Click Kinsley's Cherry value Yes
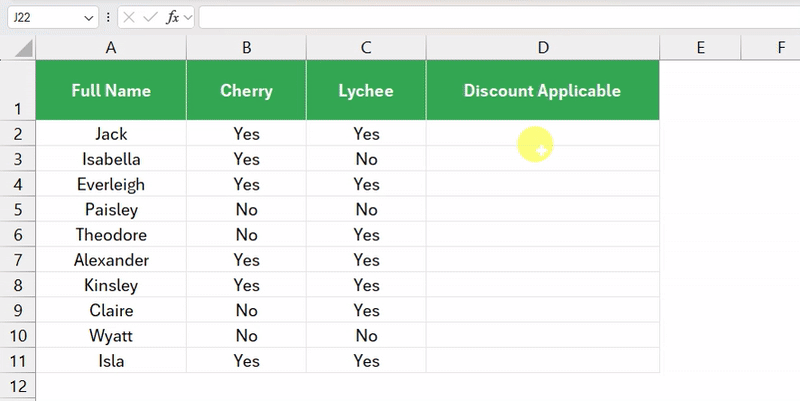This screenshot has height=401, width=800. pyautogui.click(x=246, y=285)
